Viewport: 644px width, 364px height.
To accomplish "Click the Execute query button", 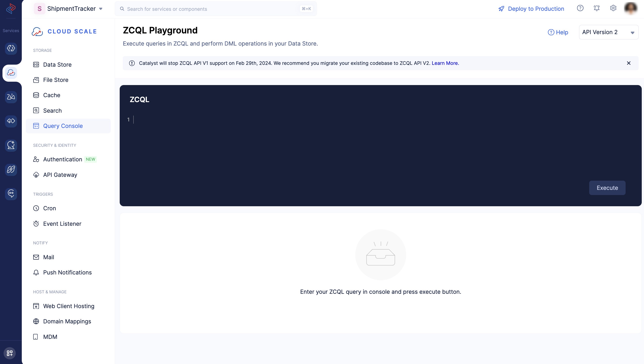I will (x=607, y=188).
